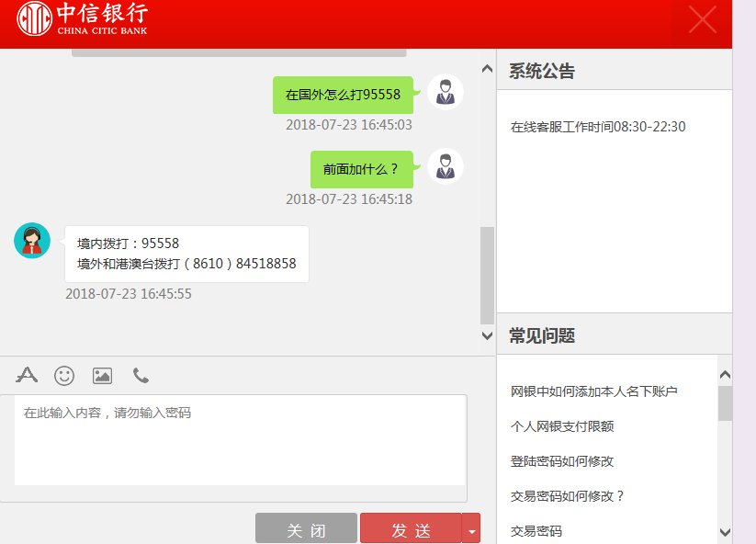Open the send options dropdown arrow beside 发送
Image resolution: width=756 pixels, height=544 pixels.
point(471,528)
